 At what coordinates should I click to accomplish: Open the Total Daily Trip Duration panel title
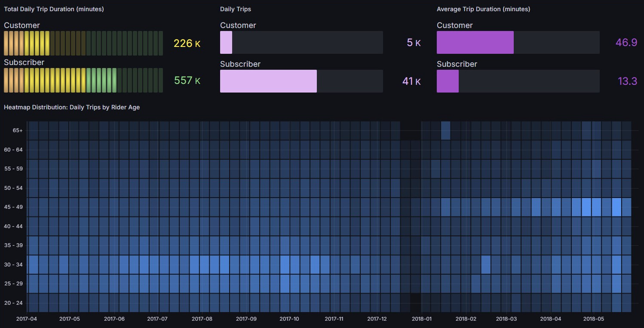54,9
